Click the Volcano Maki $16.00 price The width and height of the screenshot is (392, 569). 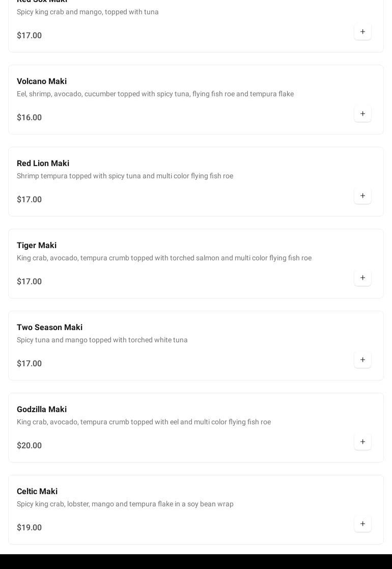click(x=29, y=118)
